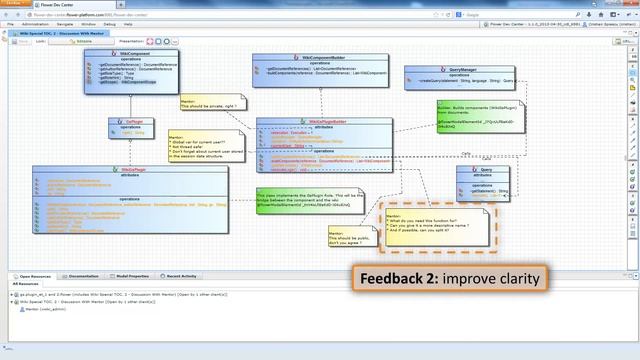Screen dimensions: 640x360
Task: Select the Flower Dev Center browser tab
Action: pos(73,5)
